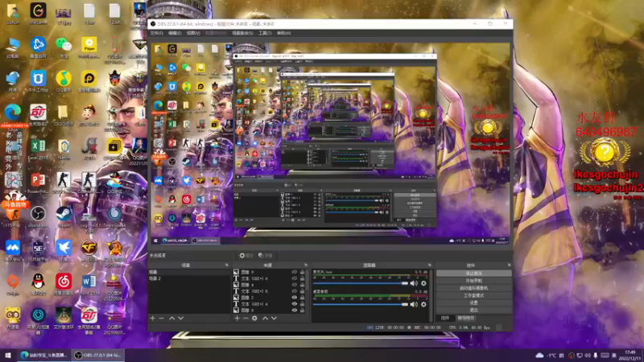Remove selected scene with the minus icon
The width and height of the screenshot is (644, 362).
(x=162, y=318)
